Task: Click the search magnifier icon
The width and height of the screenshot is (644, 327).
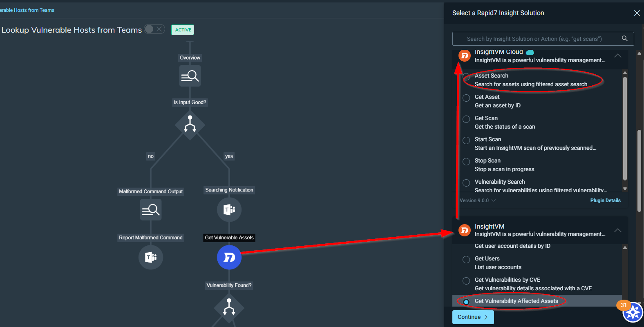Action: (x=624, y=38)
